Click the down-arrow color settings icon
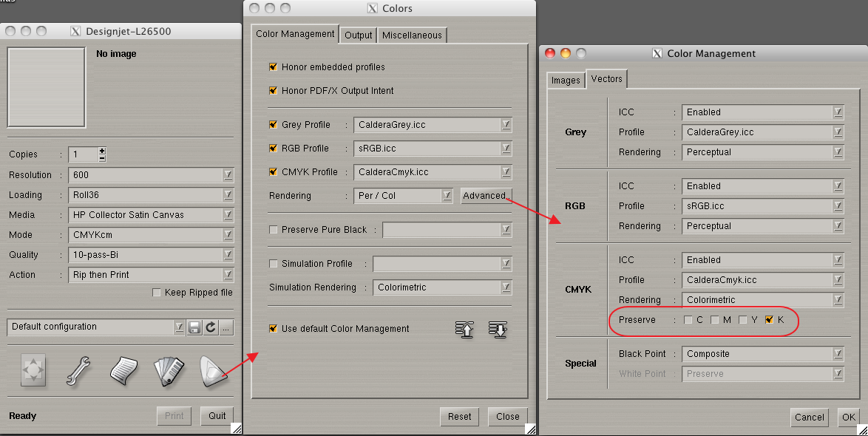Screen dimensions: 868x436 coord(498,330)
